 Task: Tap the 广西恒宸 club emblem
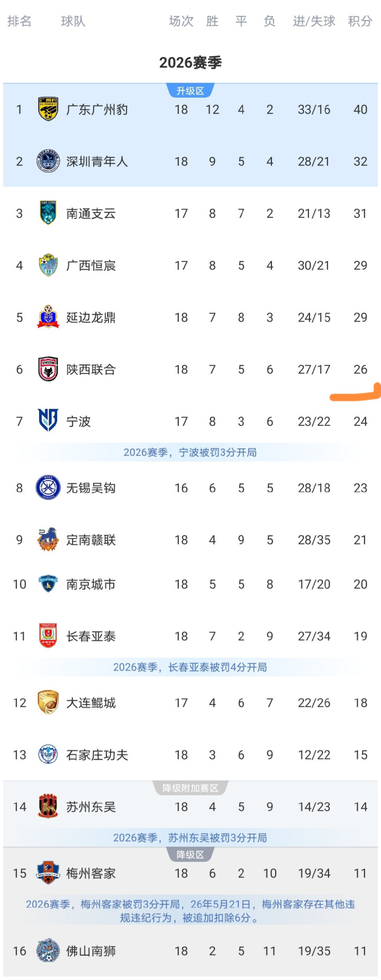coord(48,265)
